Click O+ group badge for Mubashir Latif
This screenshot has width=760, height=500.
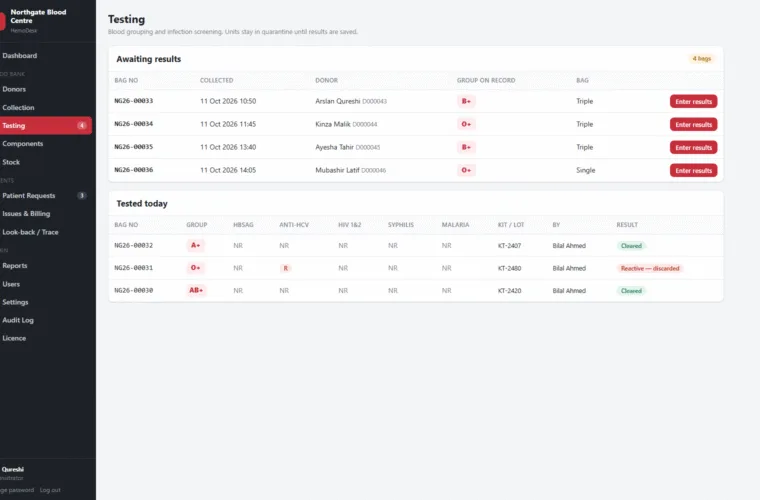click(x=466, y=170)
